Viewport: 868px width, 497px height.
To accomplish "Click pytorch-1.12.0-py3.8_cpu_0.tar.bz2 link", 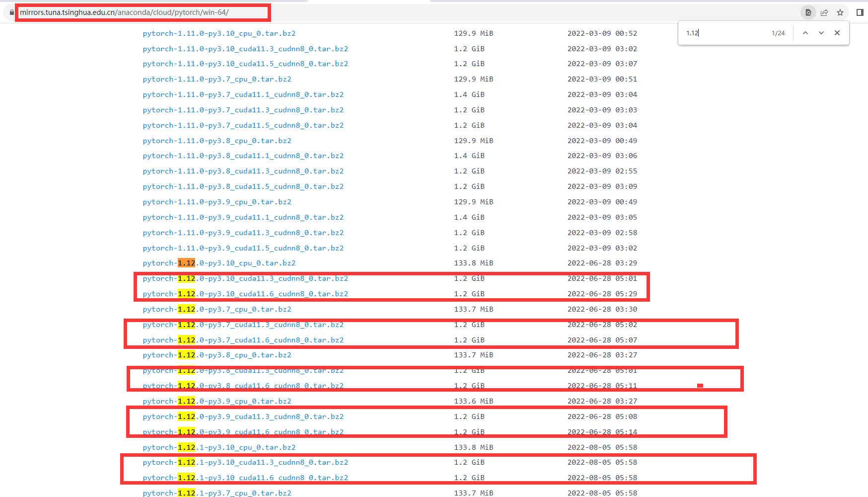I will 217,355.
